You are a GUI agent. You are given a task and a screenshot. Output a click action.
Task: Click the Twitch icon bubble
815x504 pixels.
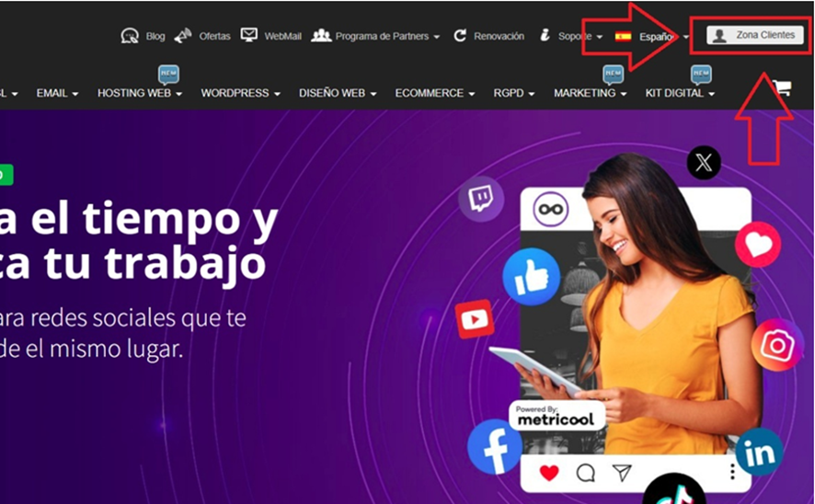[480, 200]
